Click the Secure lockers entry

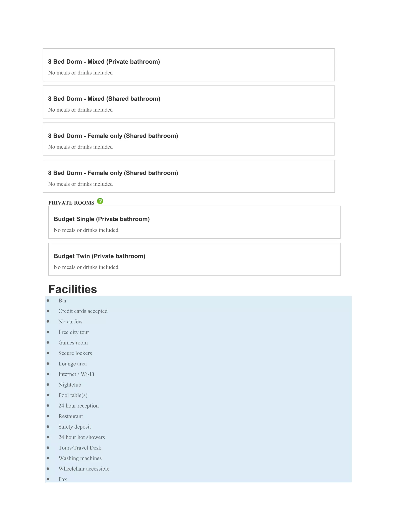(75, 353)
